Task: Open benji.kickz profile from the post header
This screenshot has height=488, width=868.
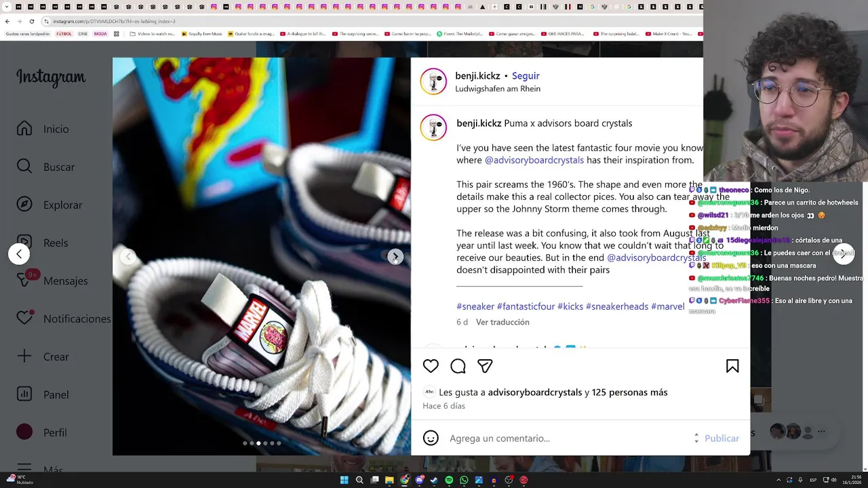Action: 477,76
